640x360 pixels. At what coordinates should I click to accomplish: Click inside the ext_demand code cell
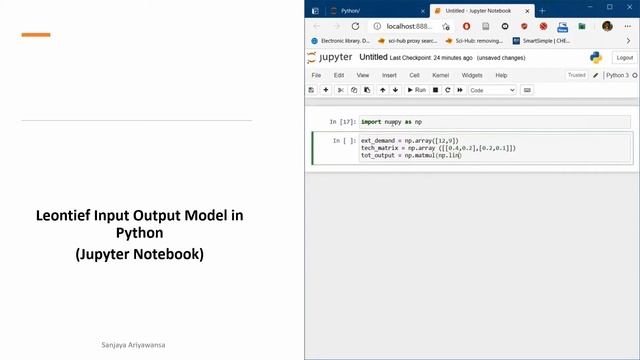495,148
